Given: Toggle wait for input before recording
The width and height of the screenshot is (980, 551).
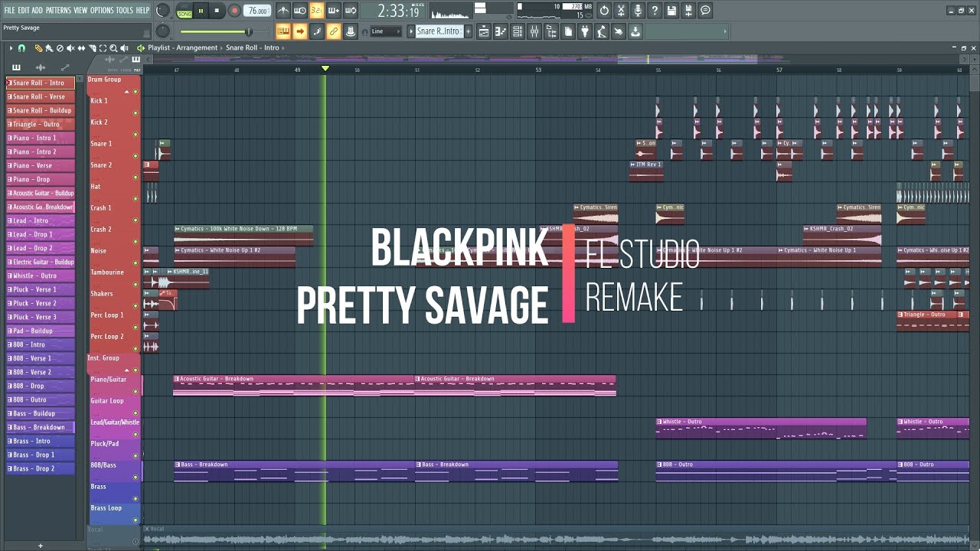Looking at the screenshot, I should 300,11.
